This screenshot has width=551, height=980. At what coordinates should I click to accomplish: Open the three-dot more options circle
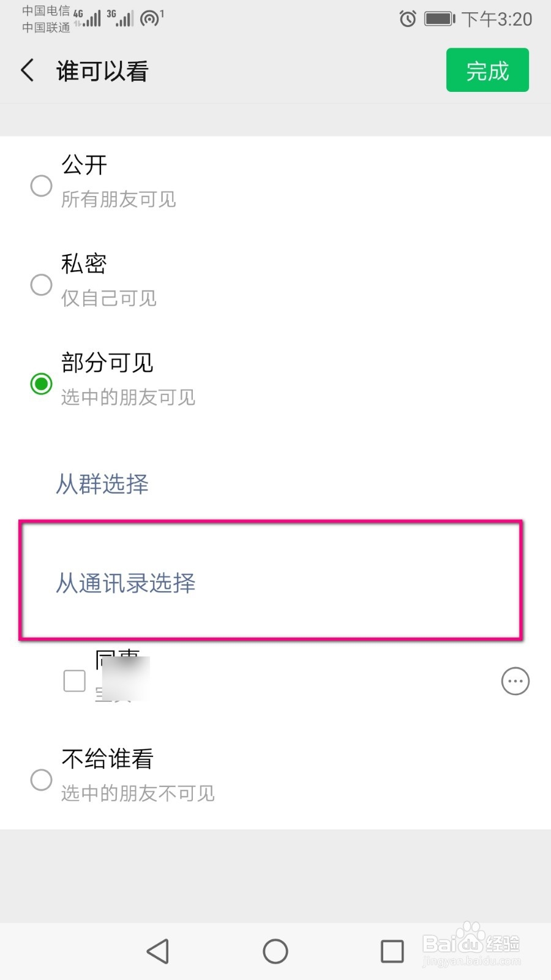tap(515, 681)
